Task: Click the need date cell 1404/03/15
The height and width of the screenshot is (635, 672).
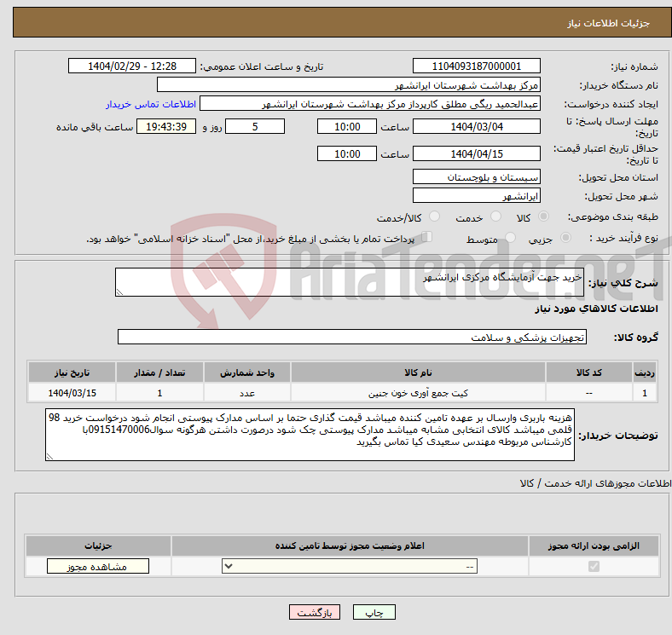Action: [72, 393]
